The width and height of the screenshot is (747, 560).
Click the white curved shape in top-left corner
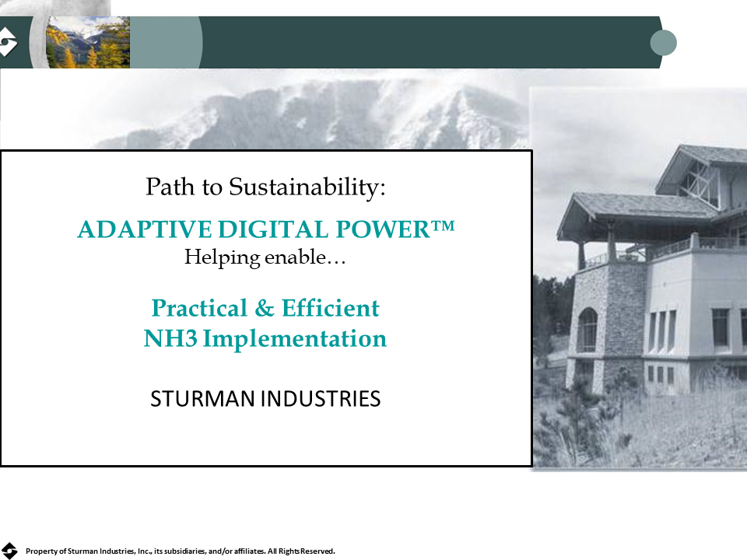click(x=47, y=9)
